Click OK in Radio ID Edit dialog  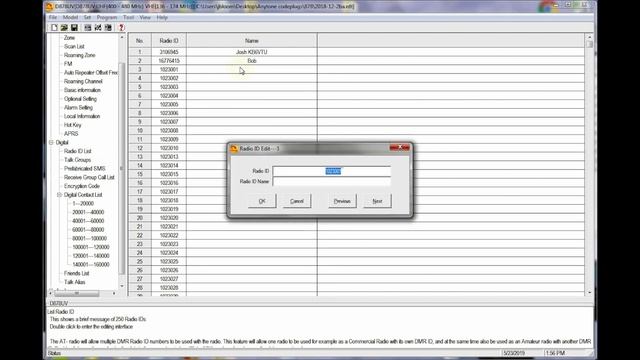(262, 201)
